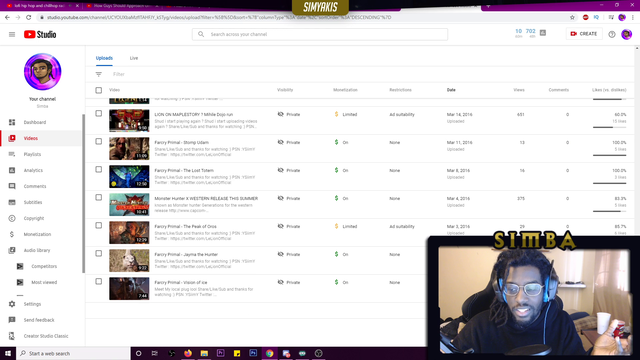Click the Stomp Udam likes bar
Screen dimensions: 640x360
pyautogui.click(x=609, y=156)
